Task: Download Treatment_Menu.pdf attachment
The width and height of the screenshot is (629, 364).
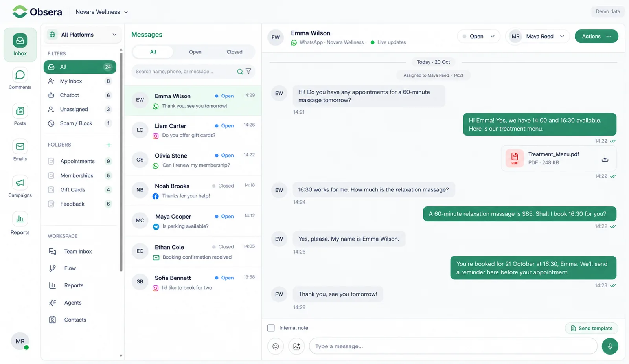Action: 605,158
